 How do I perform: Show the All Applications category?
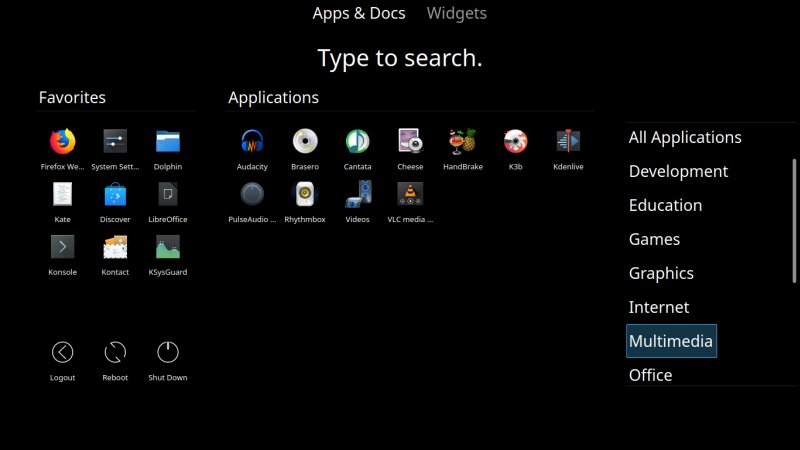[x=685, y=137]
